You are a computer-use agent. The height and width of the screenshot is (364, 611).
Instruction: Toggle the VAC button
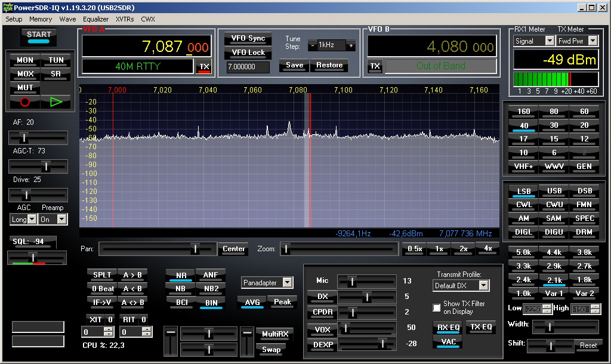point(448,342)
